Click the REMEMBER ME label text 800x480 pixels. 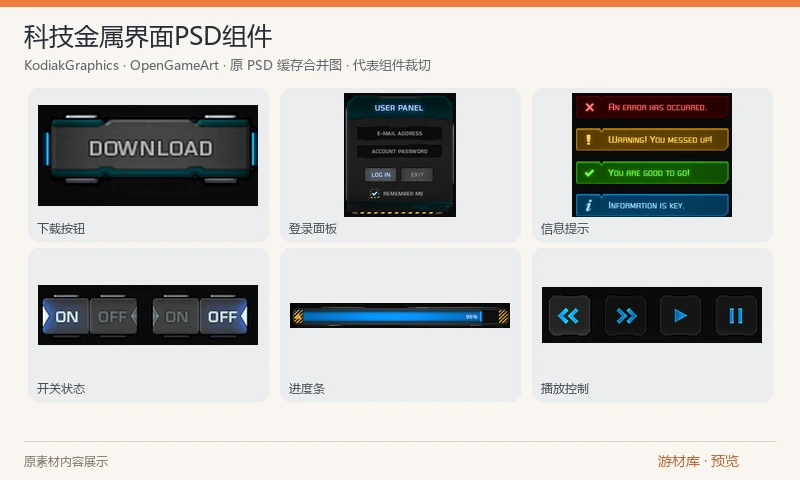coord(403,193)
